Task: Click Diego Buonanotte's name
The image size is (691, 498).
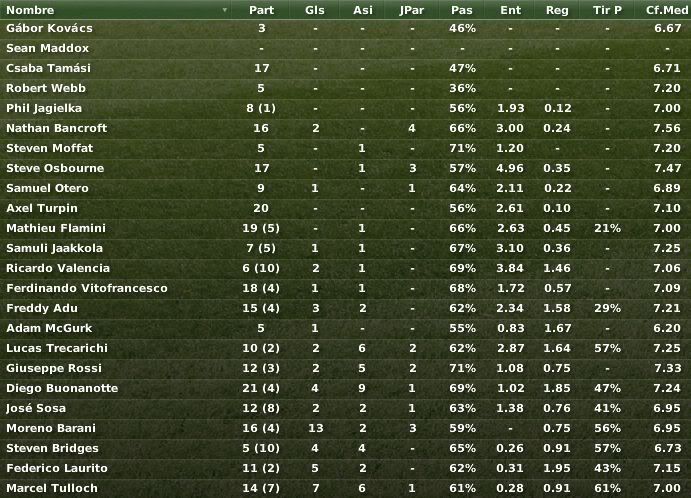Action: point(62,388)
